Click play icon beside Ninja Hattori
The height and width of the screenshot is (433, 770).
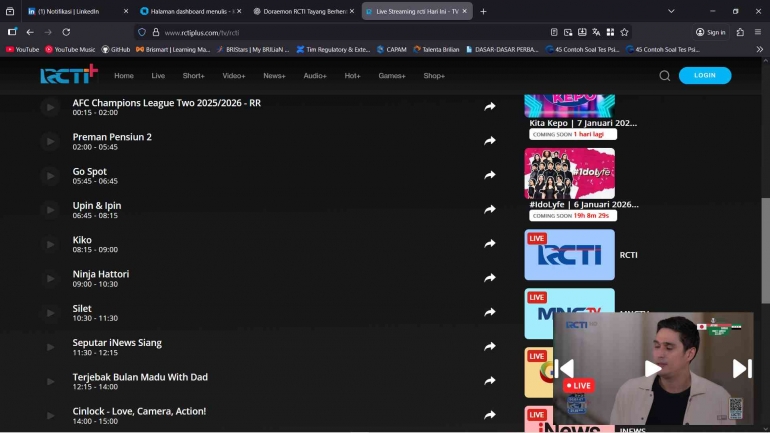point(50,278)
